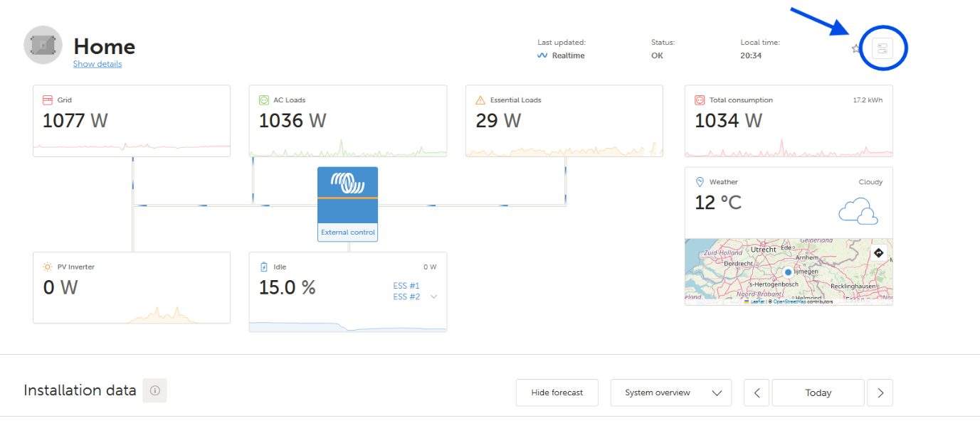Viewport: 980px width, 433px height.
Task: Click the PV Inverter sun icon
Action: [x=48, y=267]
